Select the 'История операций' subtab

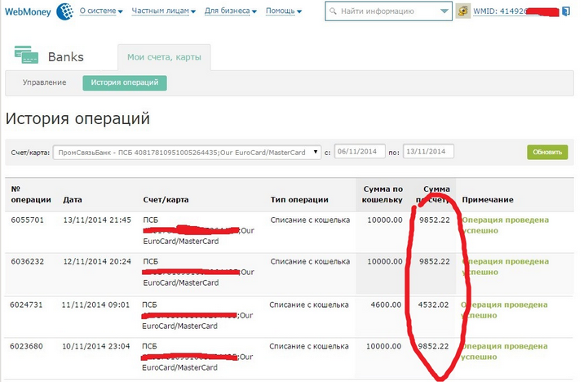point(125,82)
